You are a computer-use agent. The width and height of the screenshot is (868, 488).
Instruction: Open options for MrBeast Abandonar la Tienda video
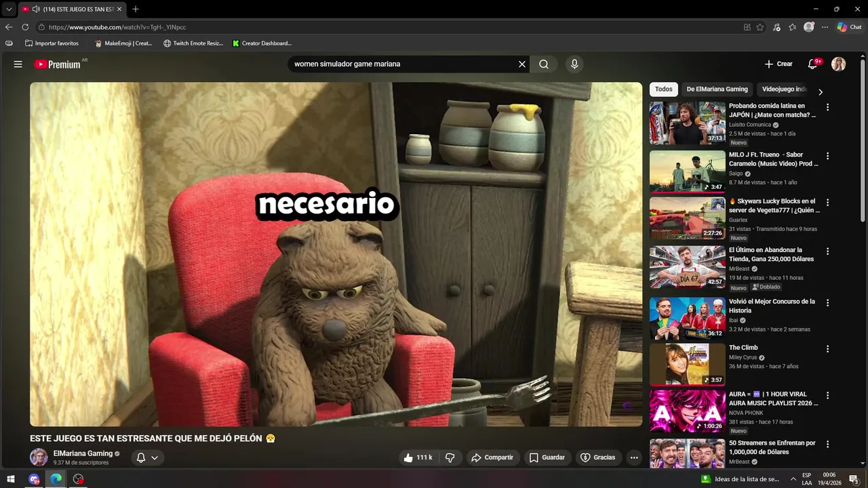827,251
